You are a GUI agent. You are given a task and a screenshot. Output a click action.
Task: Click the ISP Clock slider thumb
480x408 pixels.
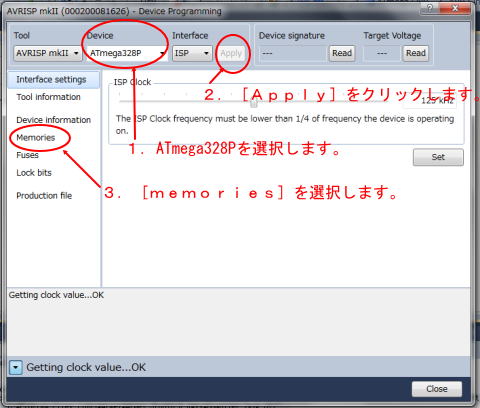coord(254,104)
